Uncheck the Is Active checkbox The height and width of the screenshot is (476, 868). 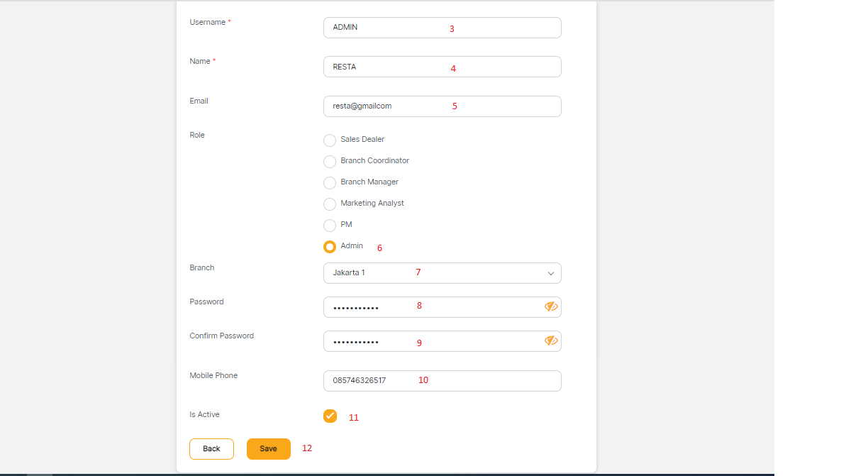330,416
